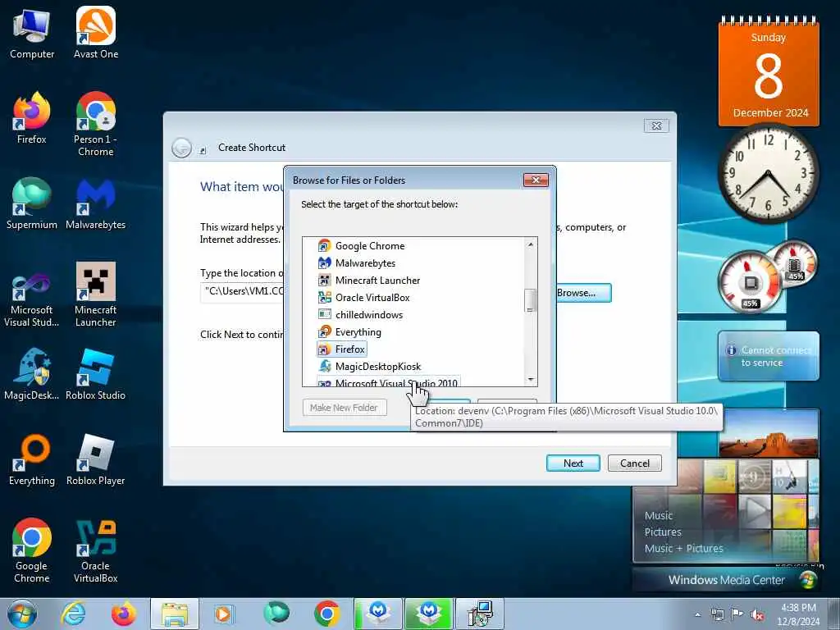
Task: Open the Computer desktop icon
Action: 32,34
